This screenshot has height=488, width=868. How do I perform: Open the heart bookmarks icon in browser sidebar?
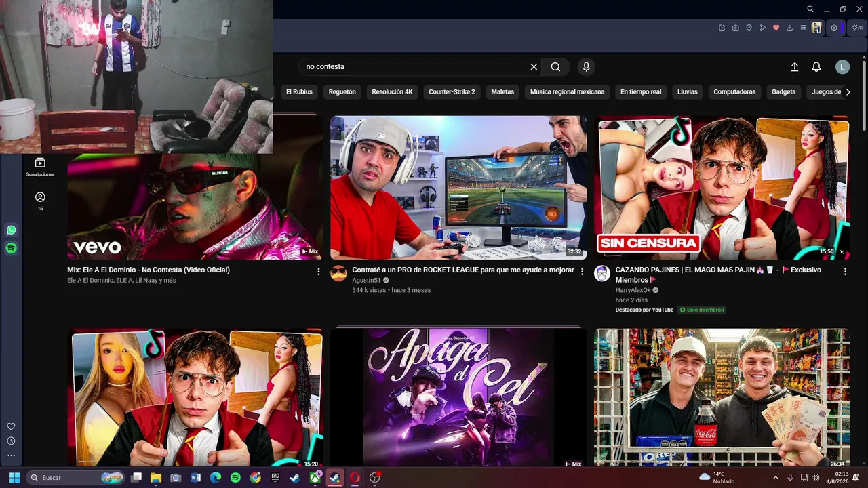(x=11, y=426)
